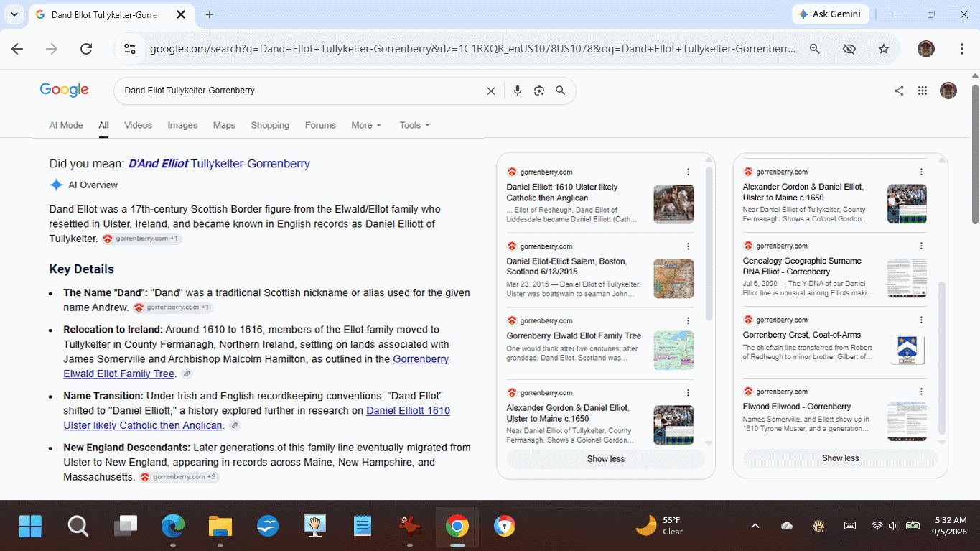The image size is (980, 551).
Task: Expand the More search filters dropdown
Action: 366,125
